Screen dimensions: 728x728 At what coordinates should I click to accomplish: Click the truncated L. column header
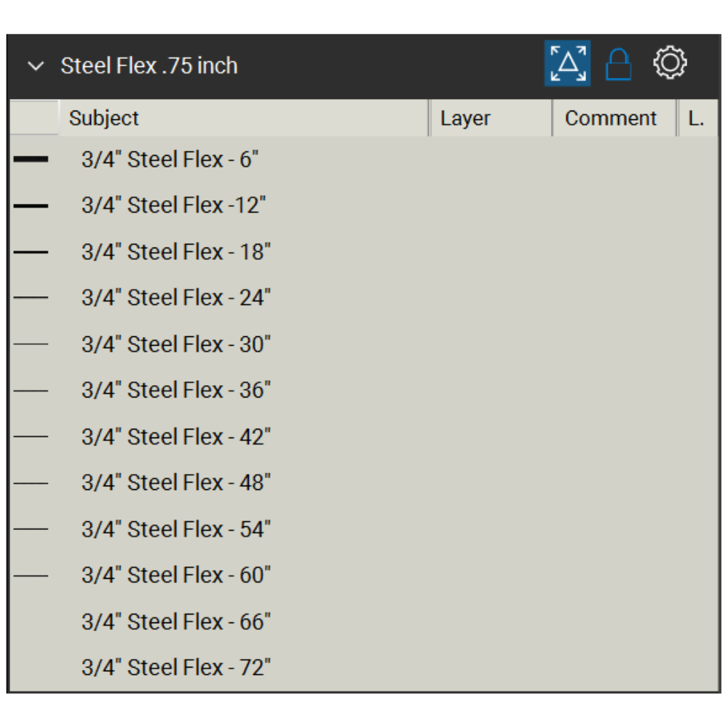tap(696, 119)
